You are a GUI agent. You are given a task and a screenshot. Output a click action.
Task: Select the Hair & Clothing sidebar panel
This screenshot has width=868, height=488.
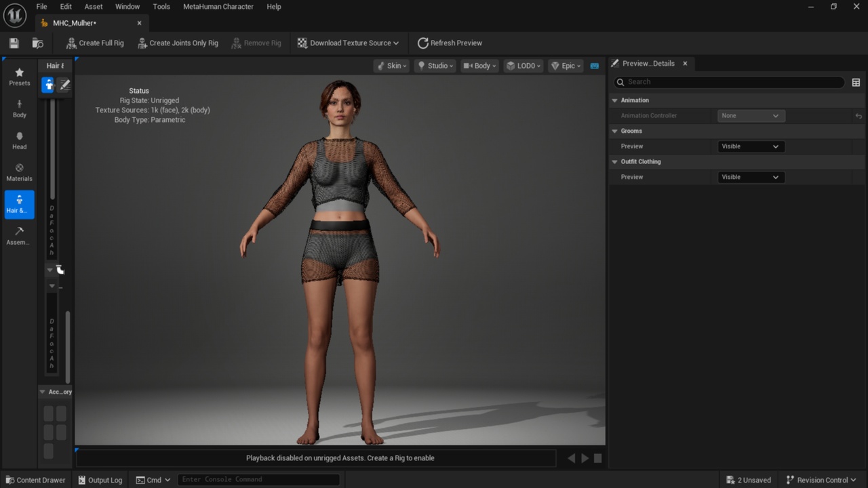(19, 204)
